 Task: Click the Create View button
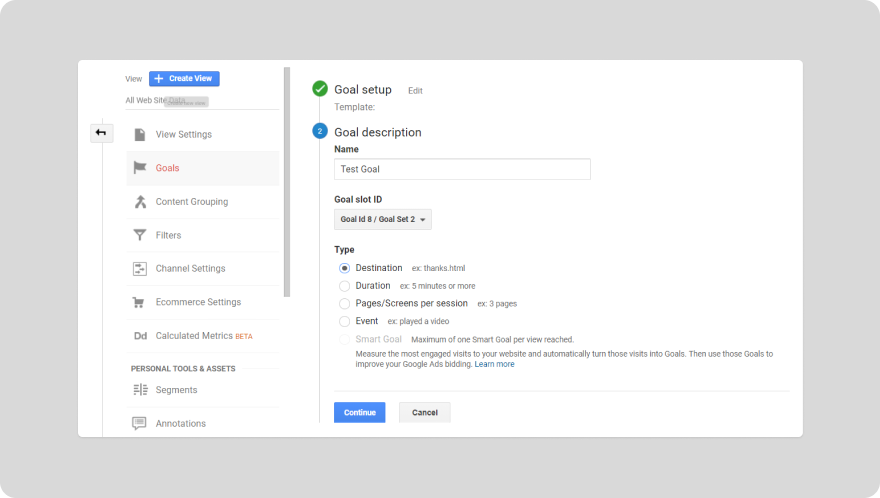(x=184, y=79)
